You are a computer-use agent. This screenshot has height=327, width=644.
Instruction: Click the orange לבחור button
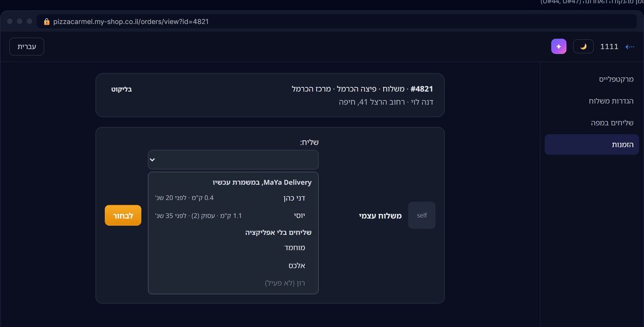click(123, 215)
